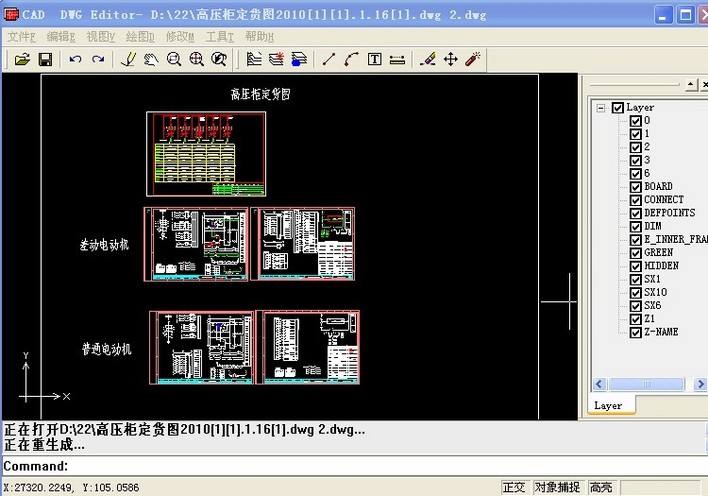Viewport: 708px width, 496px height.
Task: Click the CAD application icon in title bar
Action: pyautogui.click(x=11, y=14)
